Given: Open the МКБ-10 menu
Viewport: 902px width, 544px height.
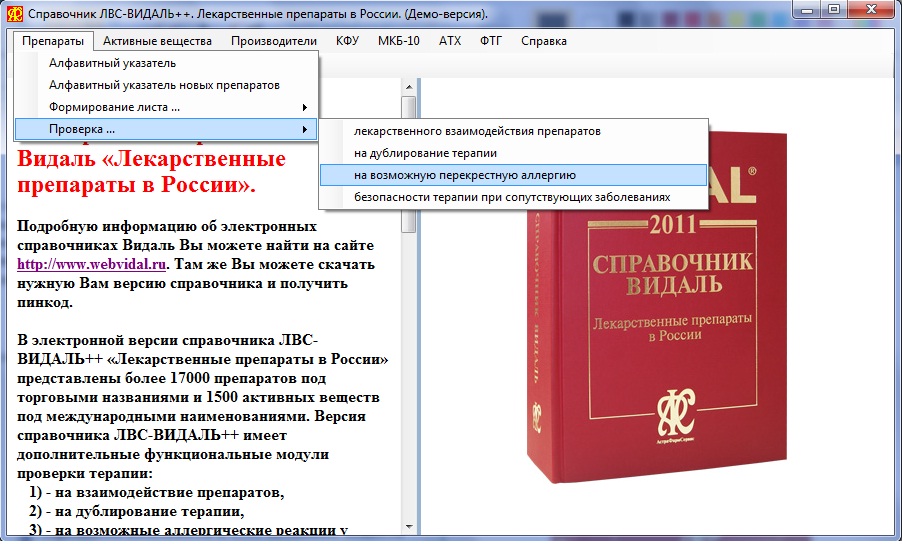Looking at the screenshot, I should point(399,41).
